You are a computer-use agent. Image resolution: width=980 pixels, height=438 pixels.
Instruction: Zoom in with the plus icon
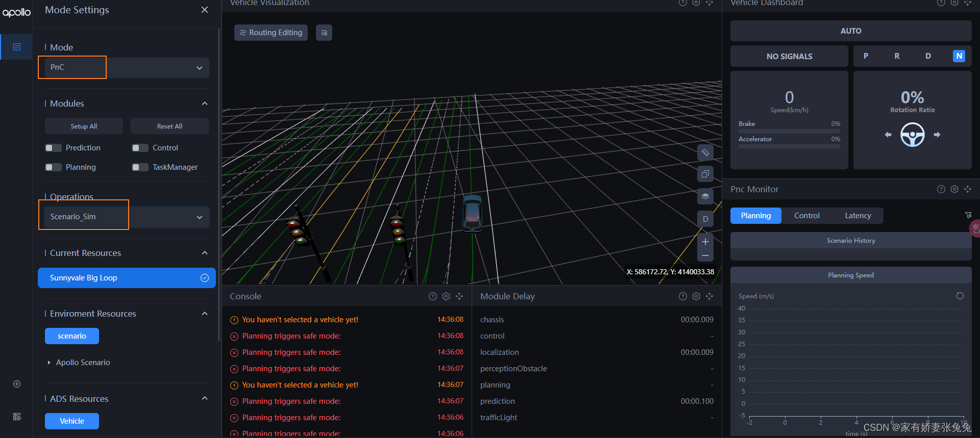(x=705, y=242)
